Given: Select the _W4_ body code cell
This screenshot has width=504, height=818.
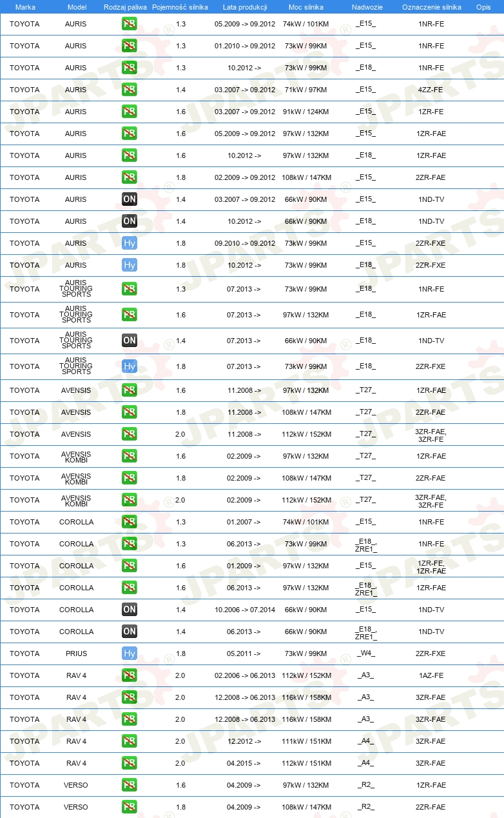Looking at the screenshot, I should click(x=366, y=653).
